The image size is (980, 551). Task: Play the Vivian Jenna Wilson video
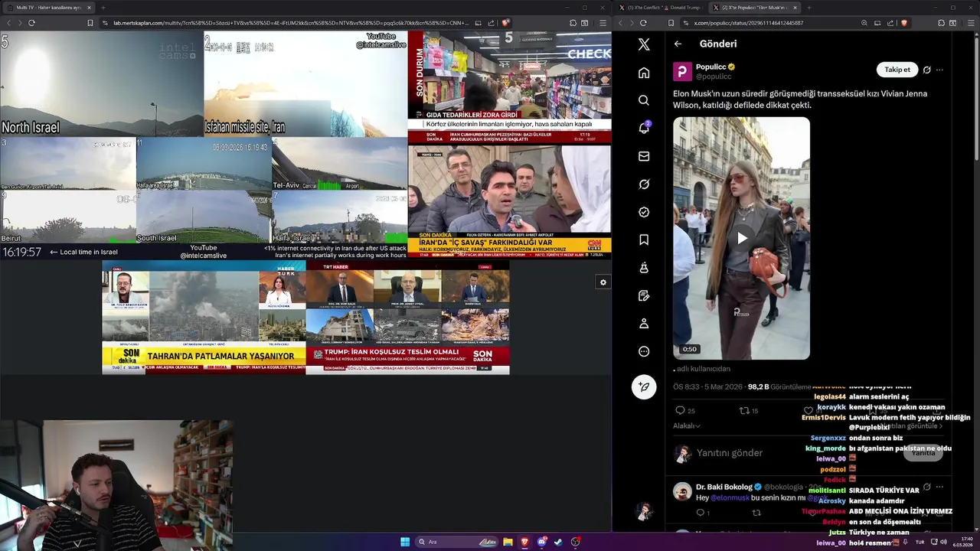point(741,238)
